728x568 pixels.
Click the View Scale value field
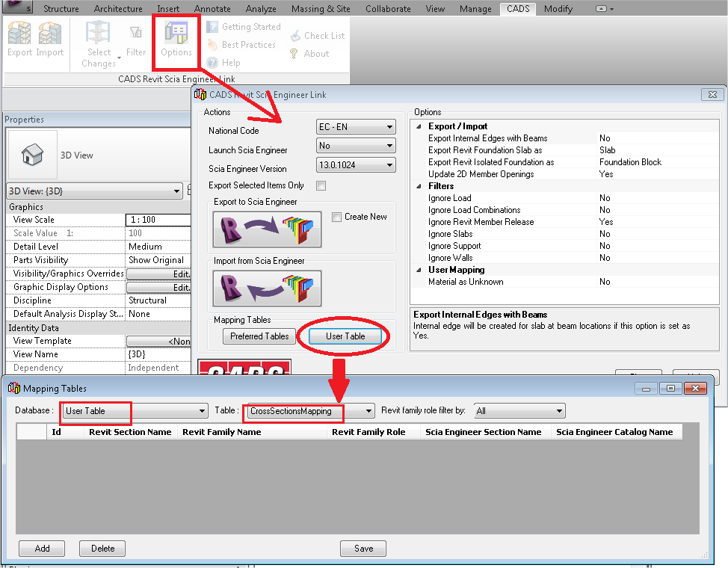[x=157, y=220]
